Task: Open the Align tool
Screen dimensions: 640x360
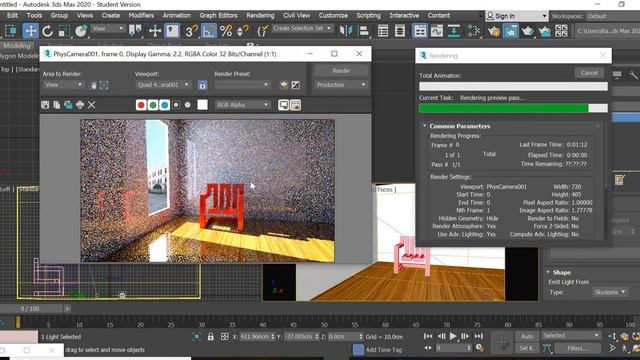Action: point(363,31)
